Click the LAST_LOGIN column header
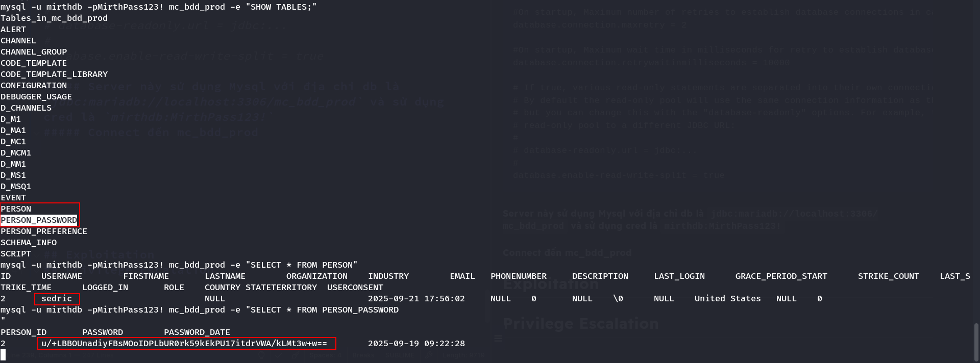980x363 pixels. [679, 276]
